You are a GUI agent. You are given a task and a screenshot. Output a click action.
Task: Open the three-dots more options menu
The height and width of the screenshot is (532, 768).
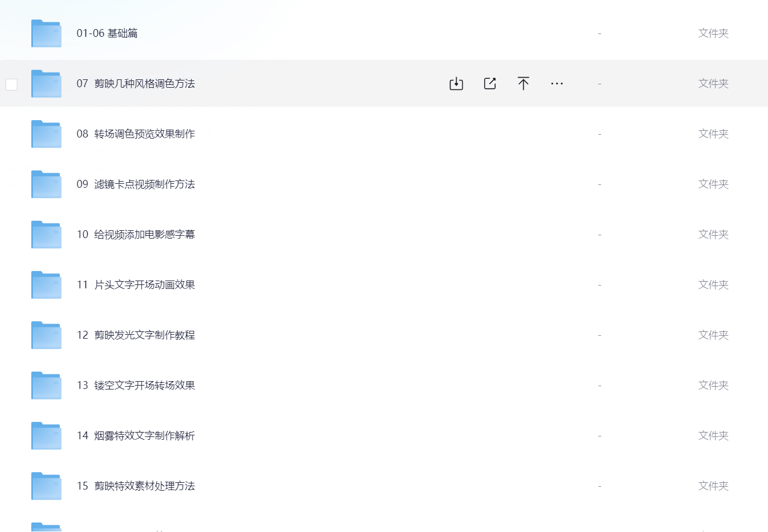pyautogui.click(x=557, y=84)
